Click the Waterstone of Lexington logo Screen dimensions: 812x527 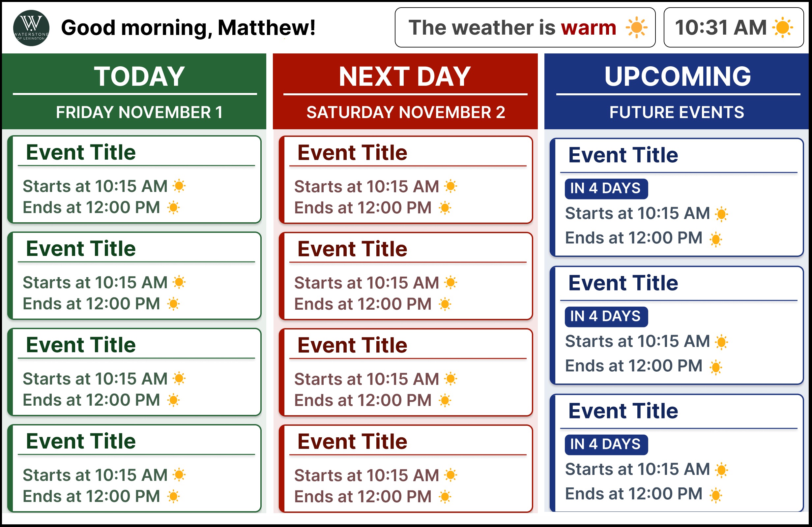31,28
